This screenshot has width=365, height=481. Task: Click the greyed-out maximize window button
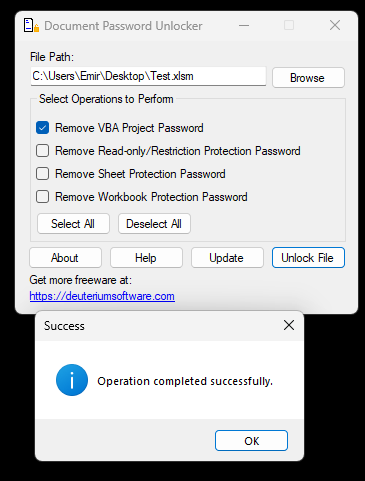point(289,25)
